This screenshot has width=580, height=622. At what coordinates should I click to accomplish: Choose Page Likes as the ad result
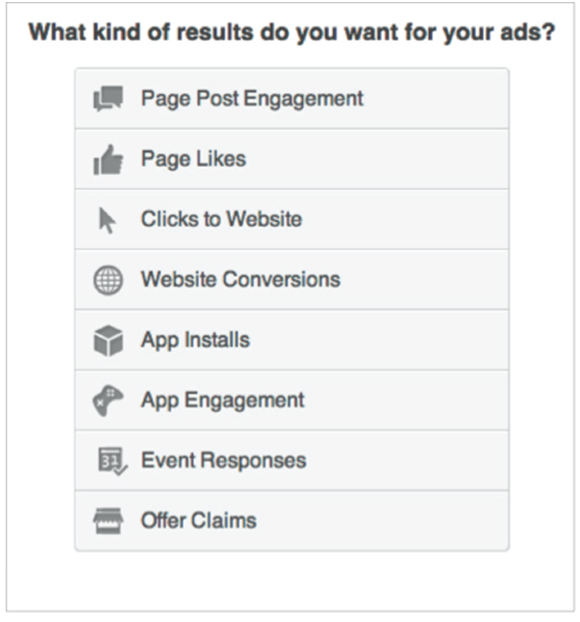coord(194,159)
